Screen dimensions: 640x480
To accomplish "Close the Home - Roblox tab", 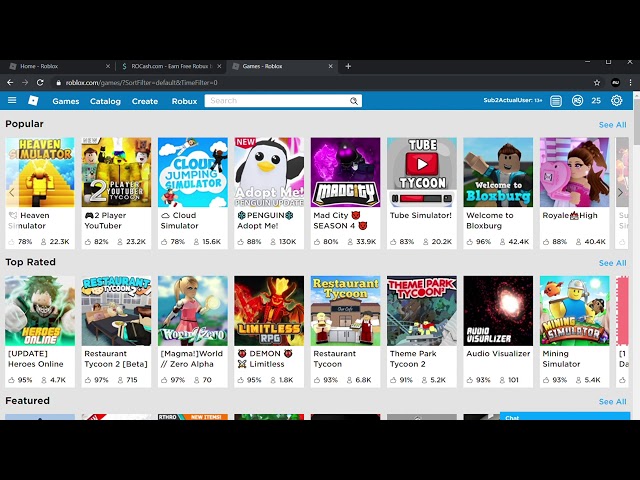I will [108, 66].
